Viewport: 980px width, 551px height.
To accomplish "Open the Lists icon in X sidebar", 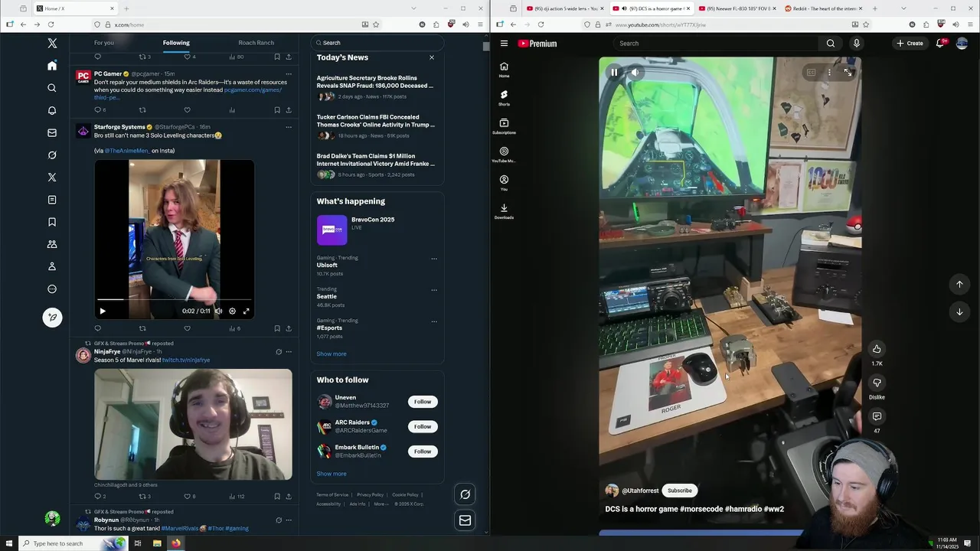I will 52,200.
